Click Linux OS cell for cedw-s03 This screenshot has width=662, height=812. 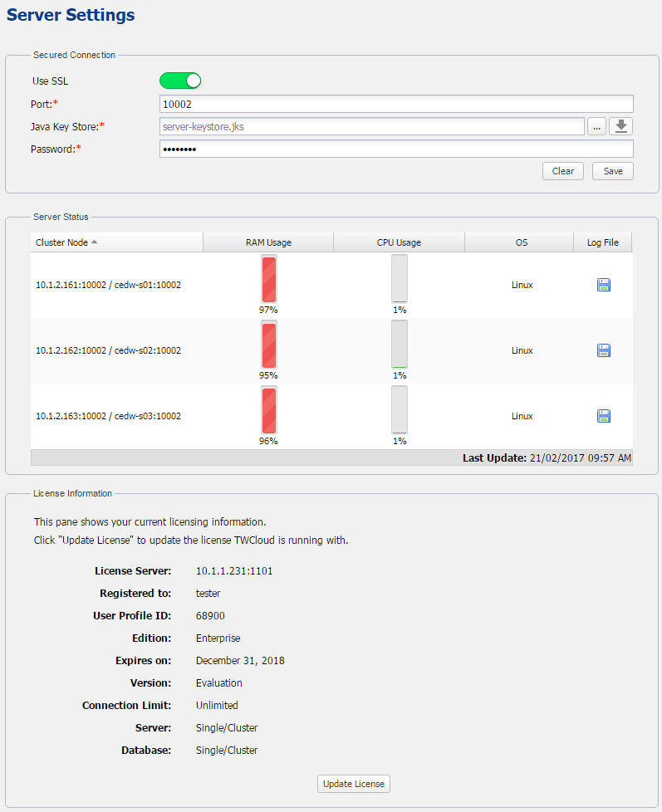pyautogui.click(x=522, y=416)
